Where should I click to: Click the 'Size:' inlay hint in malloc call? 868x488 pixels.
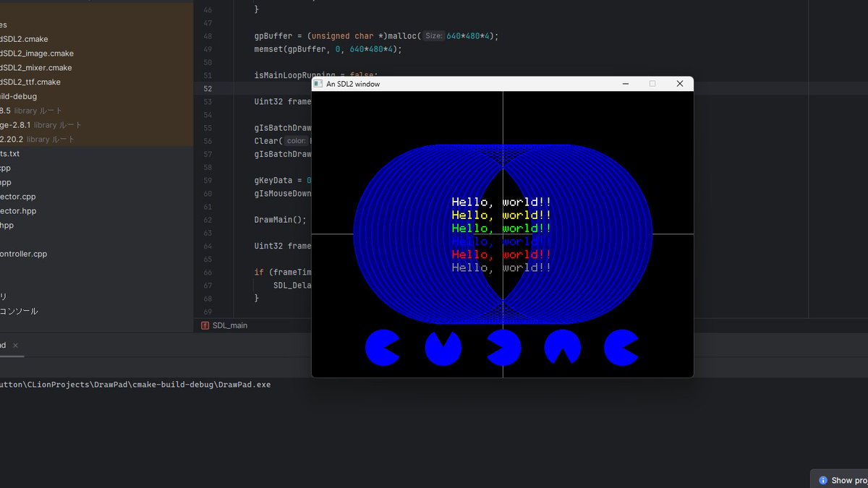pyautogui.click(x=434, y=36)
